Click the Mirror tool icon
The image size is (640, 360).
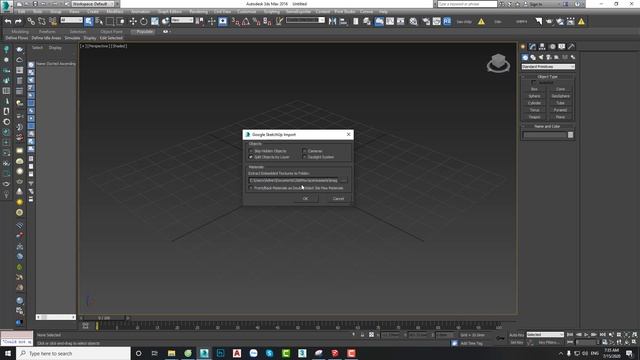(333, 21)
